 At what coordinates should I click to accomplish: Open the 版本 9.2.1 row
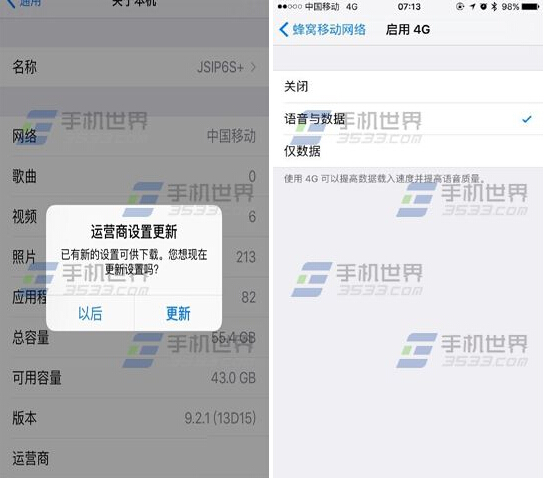click(134, 418)
